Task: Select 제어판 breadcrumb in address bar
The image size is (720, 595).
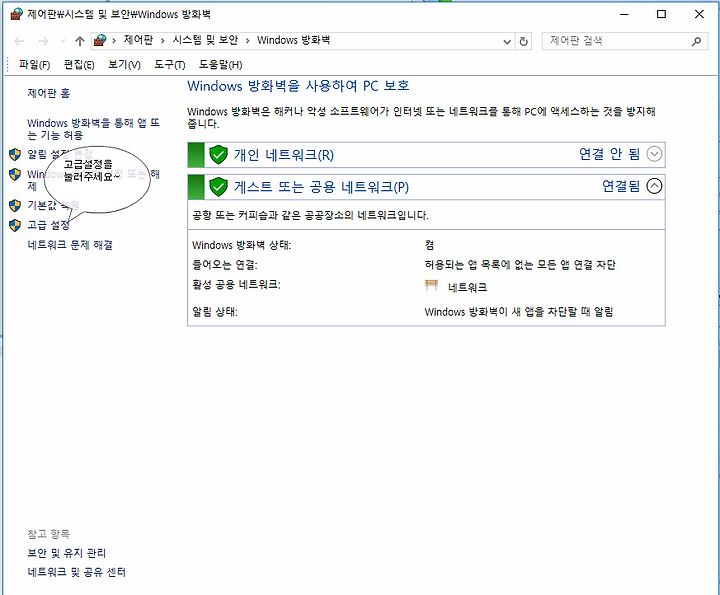Action: (x=138, y=40)
